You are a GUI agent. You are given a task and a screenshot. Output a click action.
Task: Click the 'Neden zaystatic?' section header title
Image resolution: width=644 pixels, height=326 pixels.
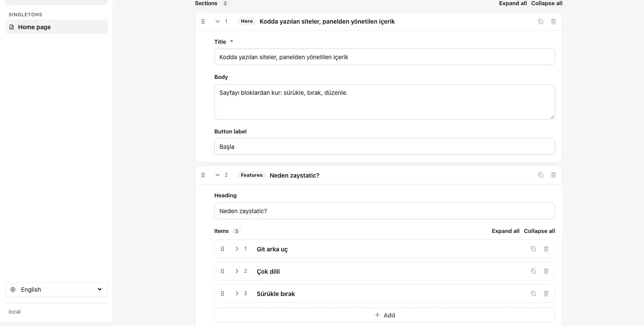click(x=295, y=175)
